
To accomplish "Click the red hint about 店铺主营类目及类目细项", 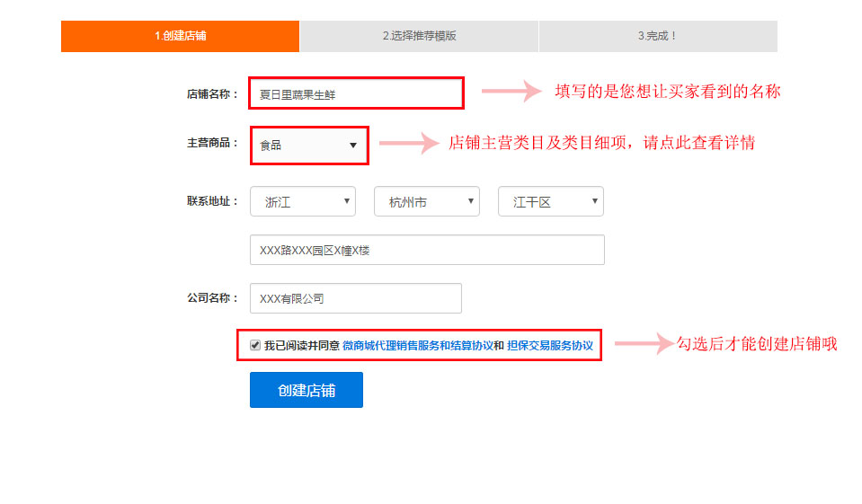I will (x=601, y=144).
